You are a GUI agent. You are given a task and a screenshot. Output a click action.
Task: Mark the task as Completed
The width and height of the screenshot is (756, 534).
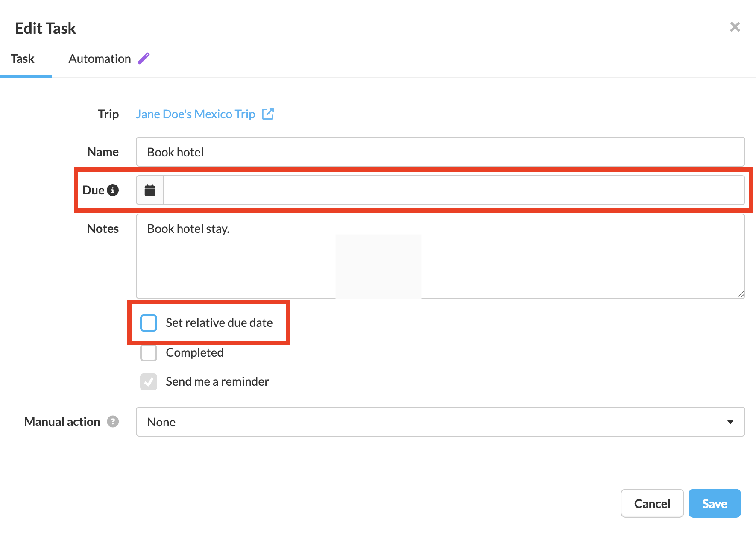click(x=149, y=353)
